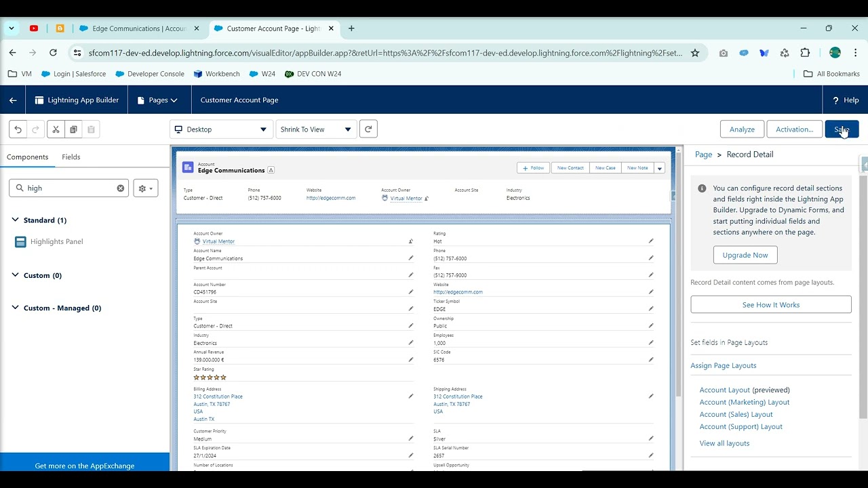Screen dimensions: 868x488
Task: Click the Save button
Action: coord(842,129)
